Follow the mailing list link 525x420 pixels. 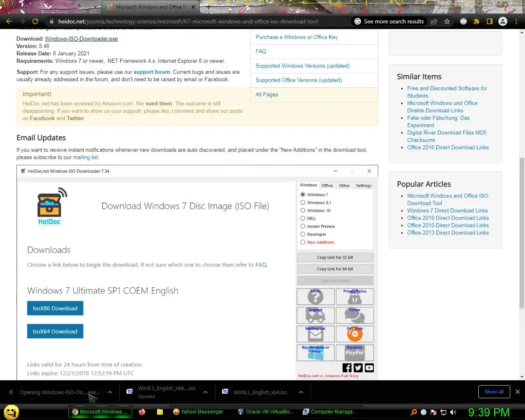coord(85,157)
